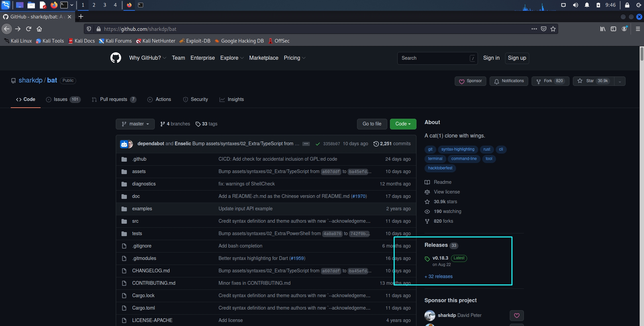Expand the Why GitHub? menu

pyautogui.click(x=148, y=58)
